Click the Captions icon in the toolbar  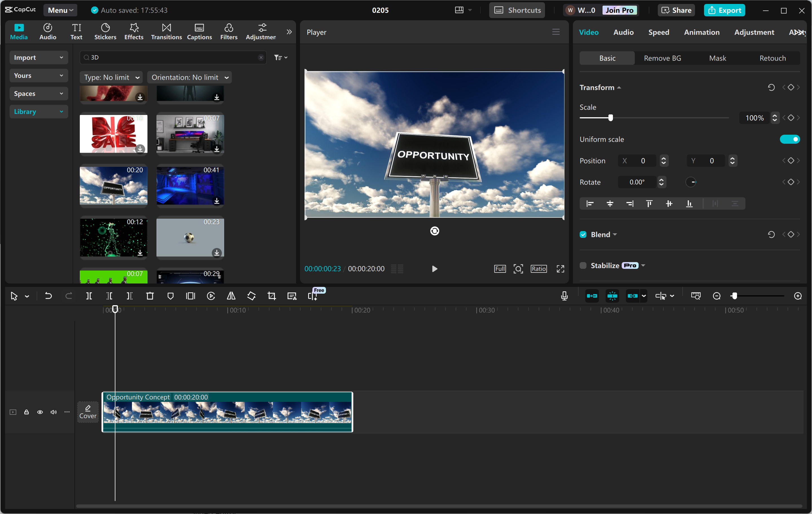[x=199, y=31]
